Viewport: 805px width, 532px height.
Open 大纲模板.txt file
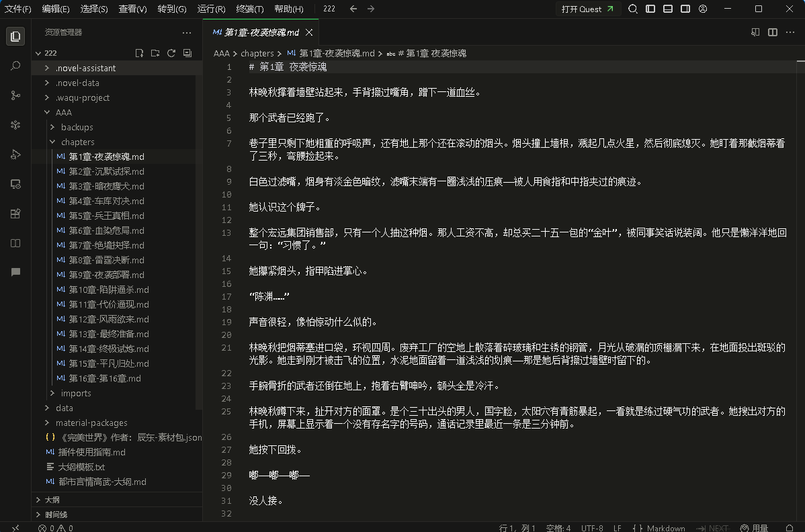tap(81, 467)
